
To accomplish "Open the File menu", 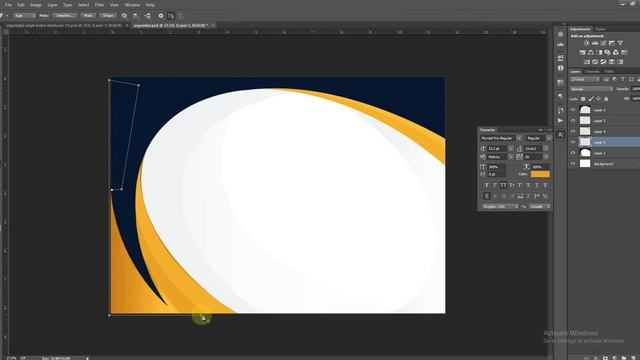I will [x=8, y=5].
